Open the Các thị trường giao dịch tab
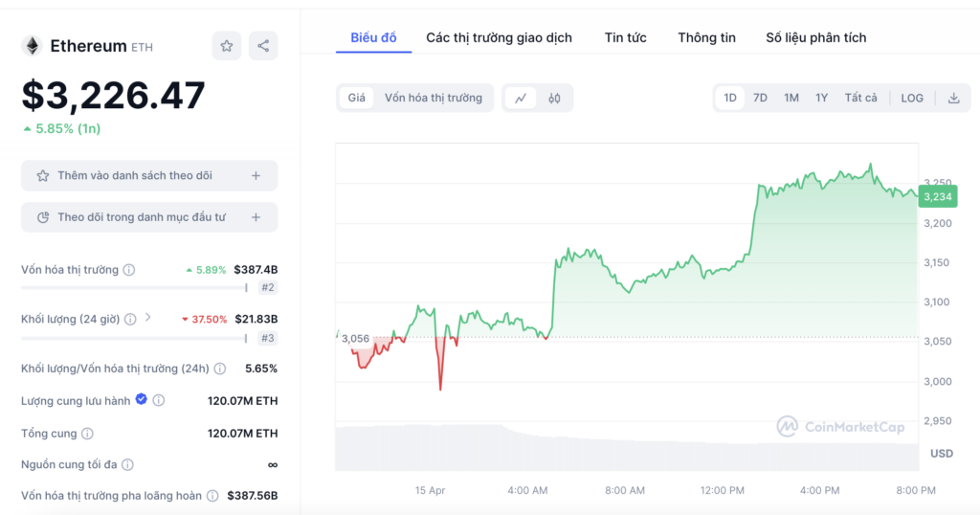 coord(499,37)
